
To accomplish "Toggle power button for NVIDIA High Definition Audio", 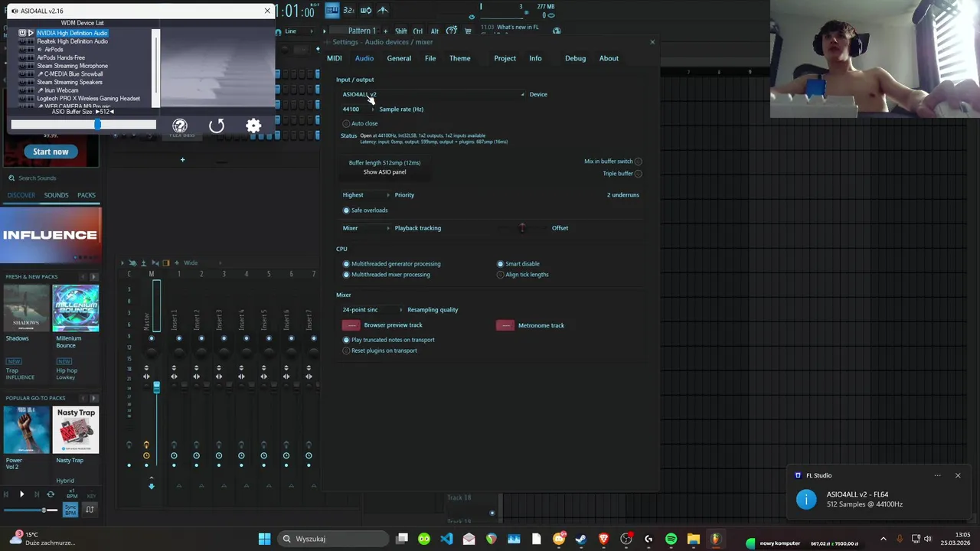I will pos(22,33).
